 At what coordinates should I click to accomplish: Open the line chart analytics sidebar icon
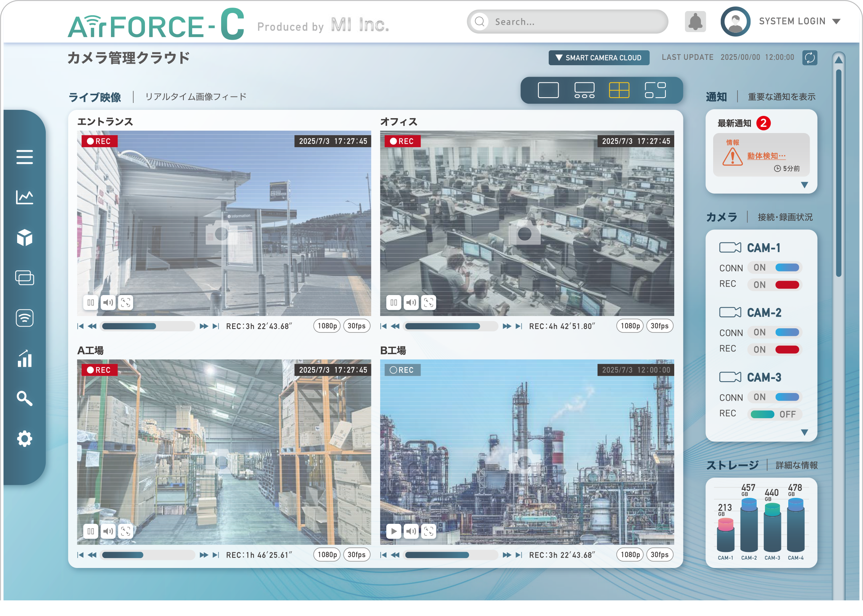24,197
